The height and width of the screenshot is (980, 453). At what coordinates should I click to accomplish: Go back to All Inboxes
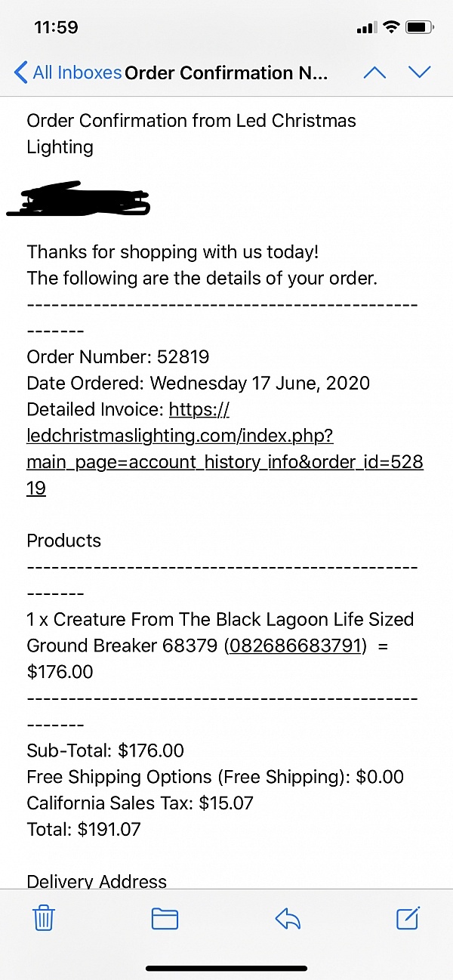pyautogui.click(x=67, y=72)
